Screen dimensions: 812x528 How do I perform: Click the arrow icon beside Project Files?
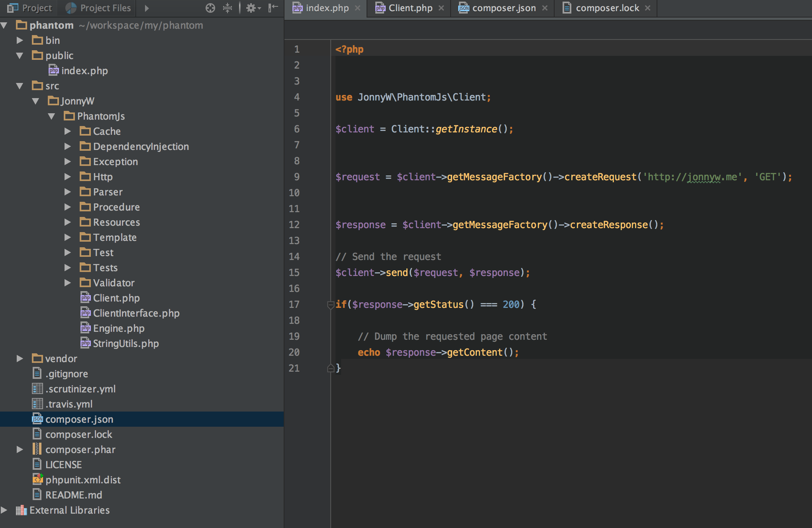tap(147, 8)
